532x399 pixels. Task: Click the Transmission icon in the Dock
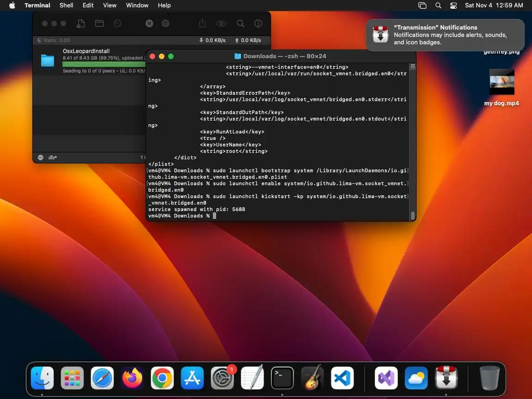pyautogui.click(x=446, y=378)
